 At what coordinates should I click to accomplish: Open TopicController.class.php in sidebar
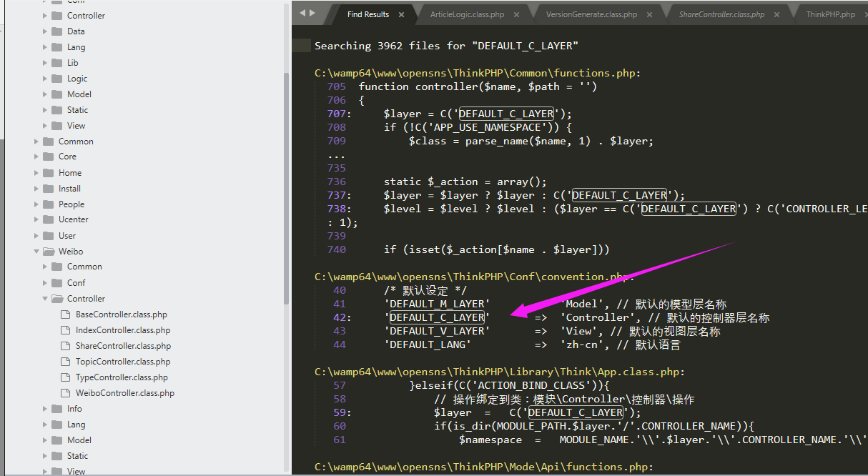click(x=123, y=362)
